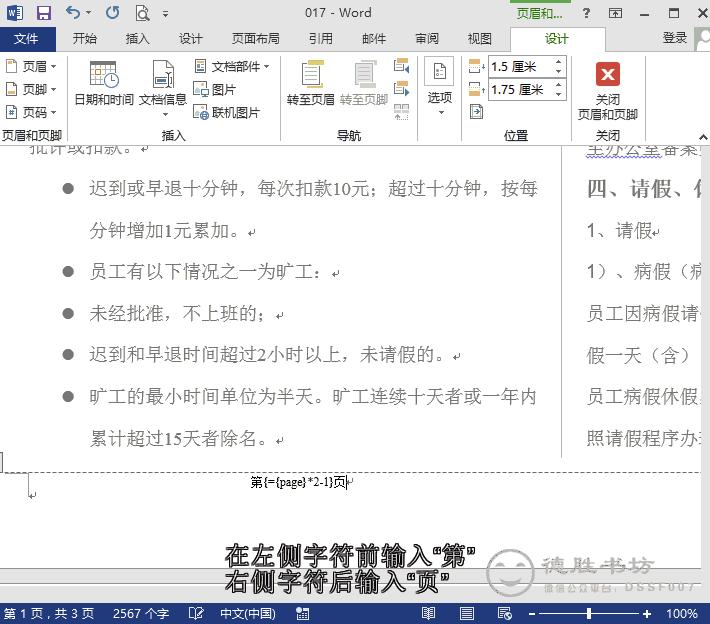This screenshot has height=624, width=710.
Task: Close header and footer with red X
Action: click(x=608, y=90)
